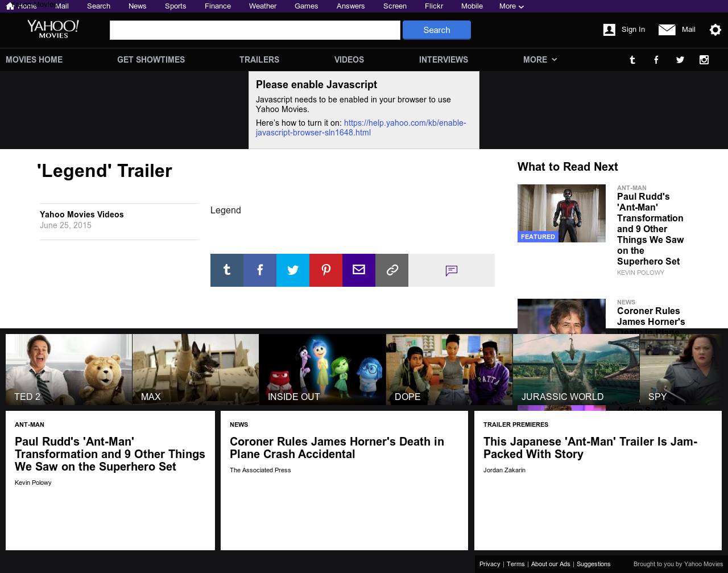Click the Home house icon in top bar

pos(10,6)
